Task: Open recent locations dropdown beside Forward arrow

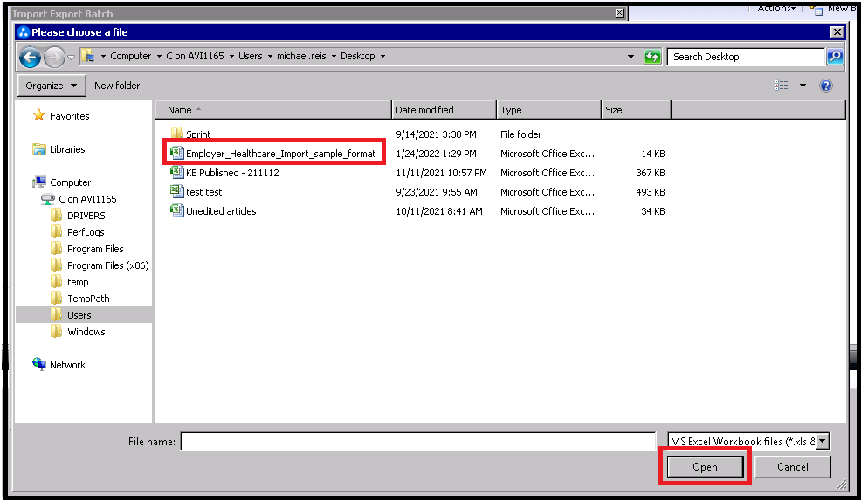Action: point(71,57)
